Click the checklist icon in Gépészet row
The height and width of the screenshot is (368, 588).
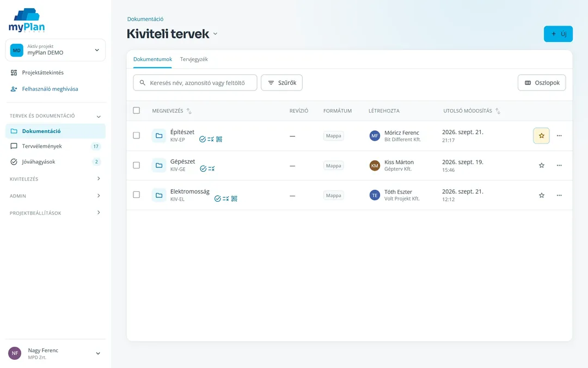tap(211, 168)
